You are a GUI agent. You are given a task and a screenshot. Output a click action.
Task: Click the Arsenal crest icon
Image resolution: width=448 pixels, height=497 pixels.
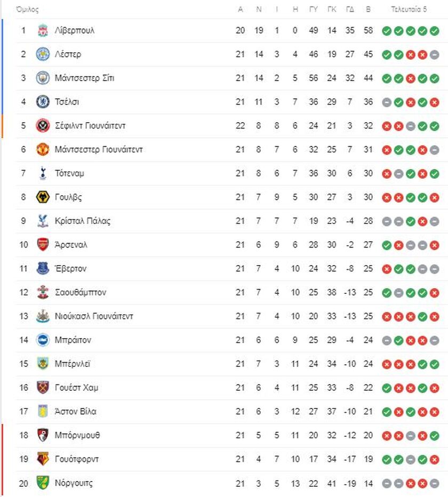[x=43, y=245]
